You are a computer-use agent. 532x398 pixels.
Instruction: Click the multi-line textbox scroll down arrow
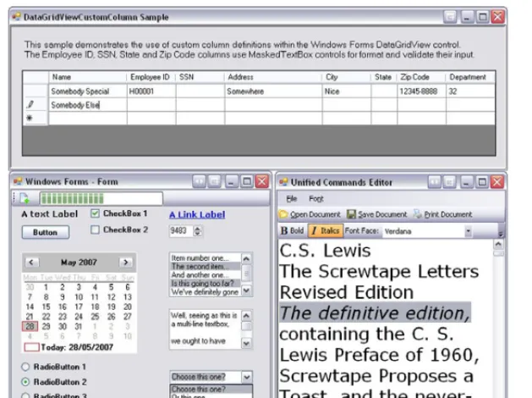pos(246,343)
